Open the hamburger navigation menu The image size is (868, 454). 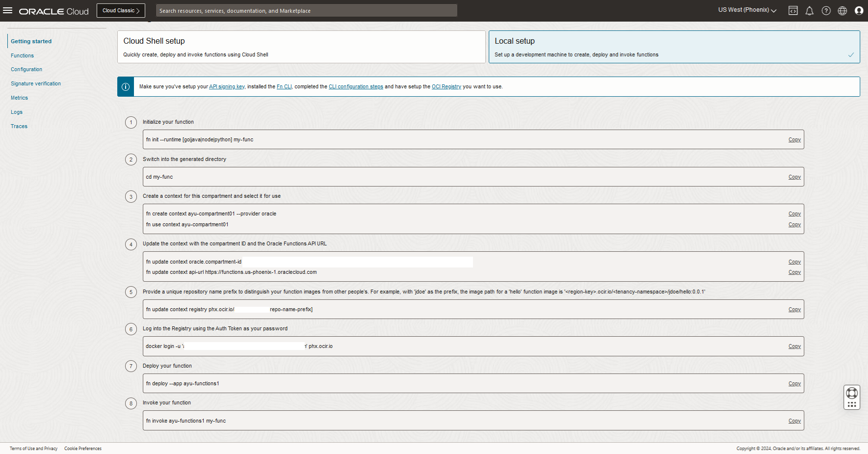coord(7,10)
